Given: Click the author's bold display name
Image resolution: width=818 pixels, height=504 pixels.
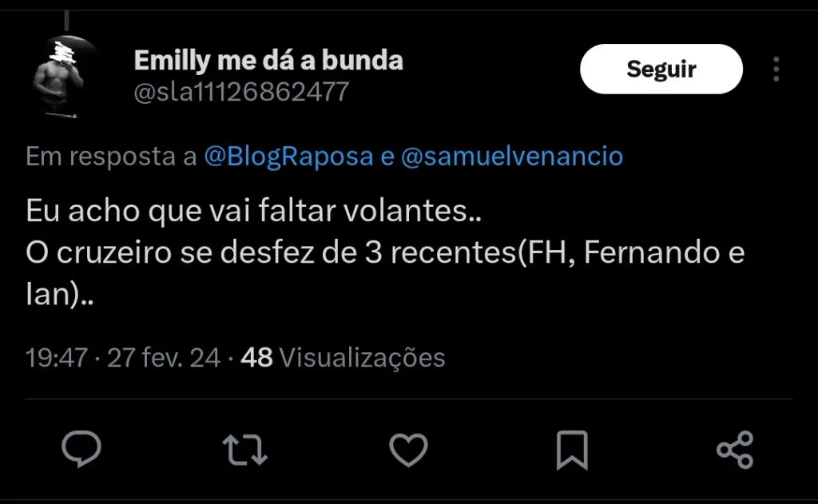Looking at the screenshot, I should click(x=268, y=60).
